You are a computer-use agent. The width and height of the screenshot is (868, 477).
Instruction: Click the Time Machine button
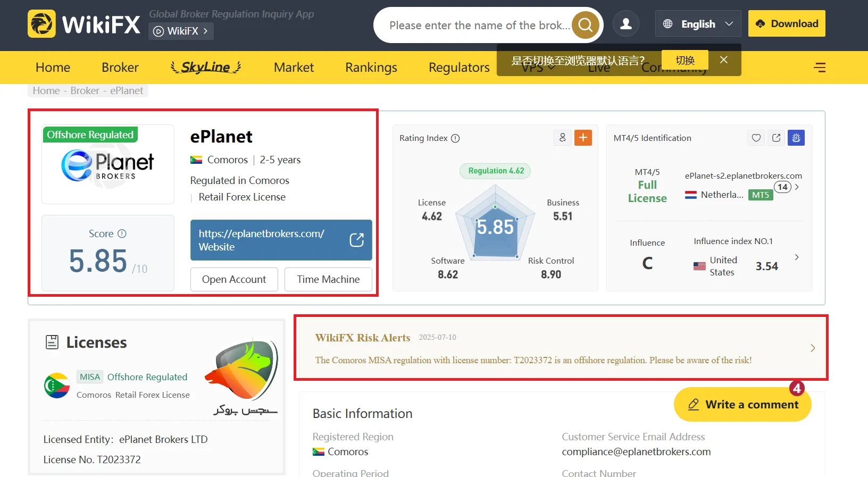pyautogui.click(x=328, y=279)
